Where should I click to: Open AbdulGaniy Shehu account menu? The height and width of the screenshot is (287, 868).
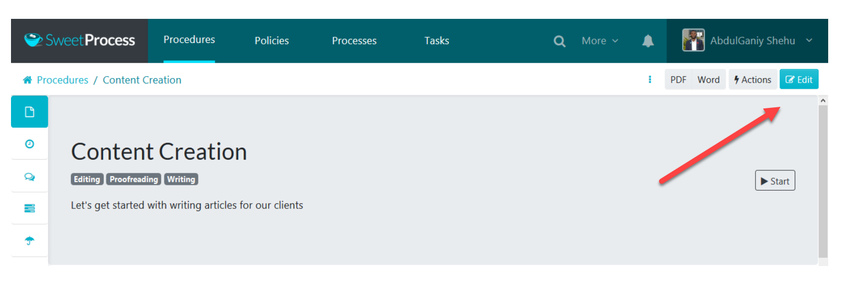[x=747, y=41]
